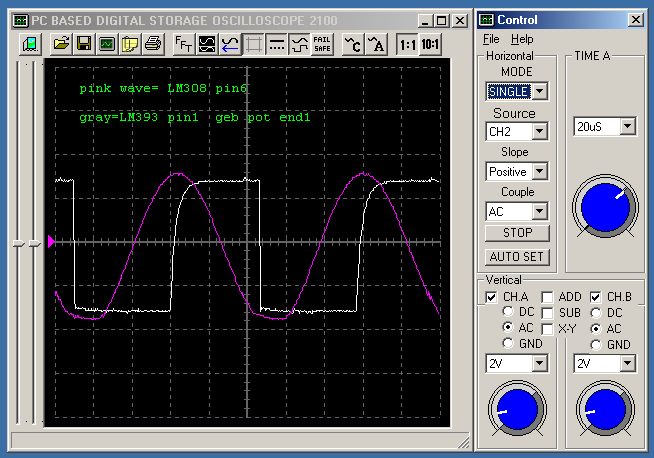The height and width of the screenshot is (458, 654).
Task: Open the Help menu
Action: click(522, 39)
